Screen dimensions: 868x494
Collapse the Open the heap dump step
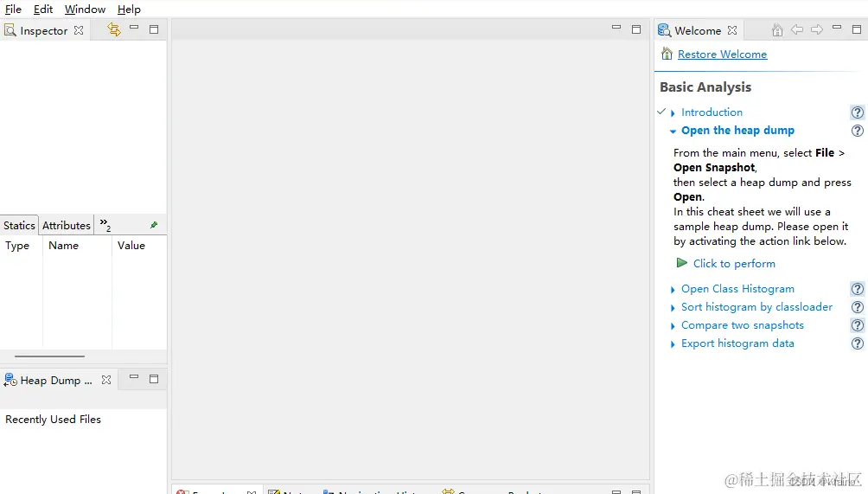pos(673,132)
